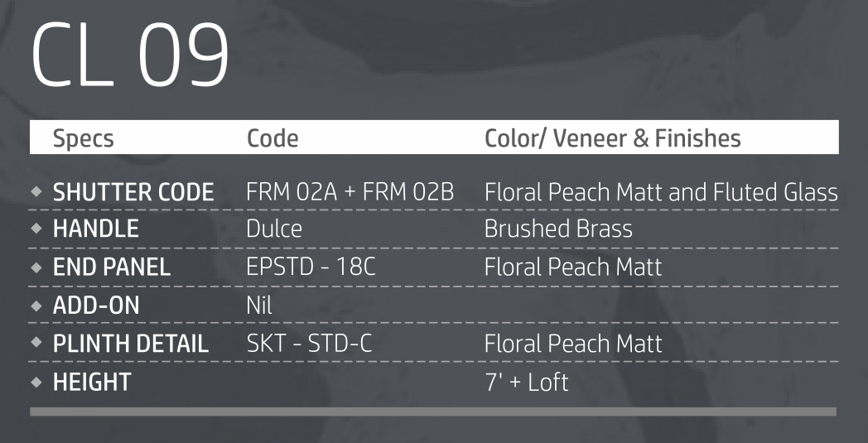Click the Nil add-on value
868x443 pixels.
(x=259, y=306)
